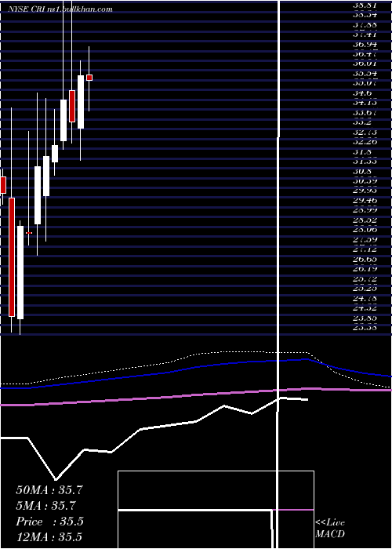Select the 27.12 price axis label
392x549 pixels.
pyautogui.click(x=365, y=249)
